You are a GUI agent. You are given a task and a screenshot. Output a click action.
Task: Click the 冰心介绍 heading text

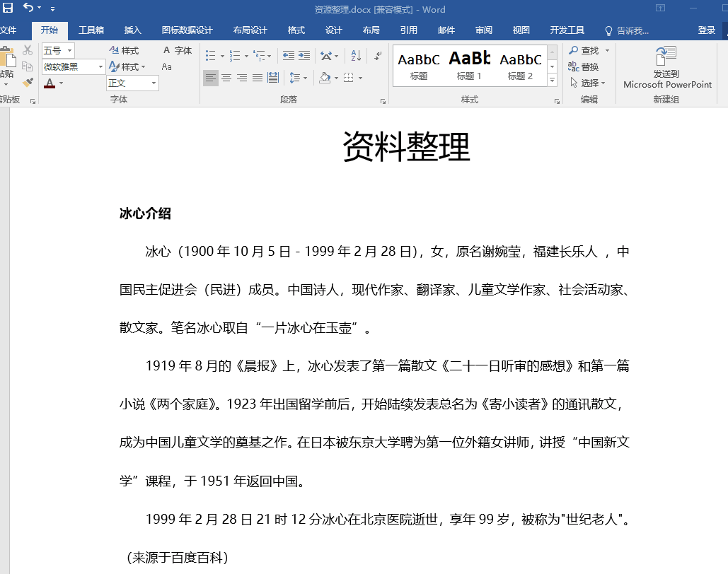point(145,213)
